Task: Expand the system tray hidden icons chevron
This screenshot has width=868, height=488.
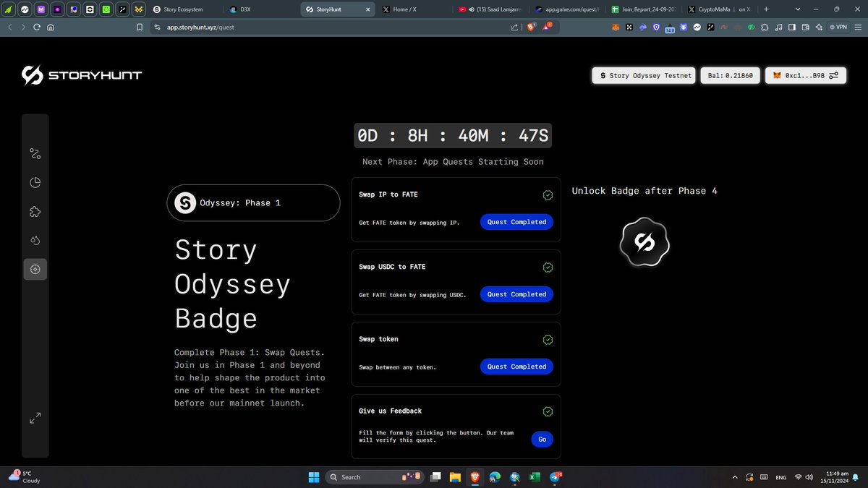Action: [736, 477]
